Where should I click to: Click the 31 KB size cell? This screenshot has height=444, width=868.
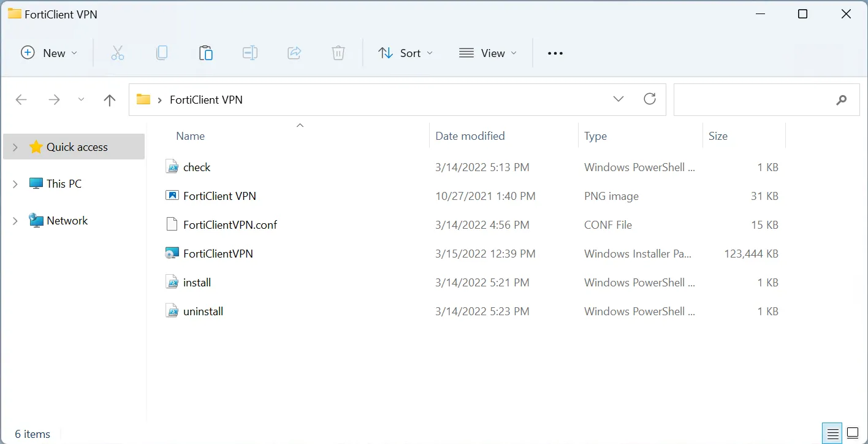[x=764, y=196]
